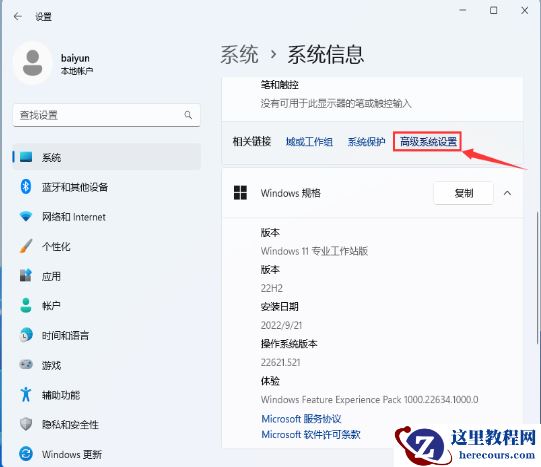The height and width of the screenshot is (467, 541).
Task: Open Microsoft 服务协议 link
Action: [x=301, y=419]
